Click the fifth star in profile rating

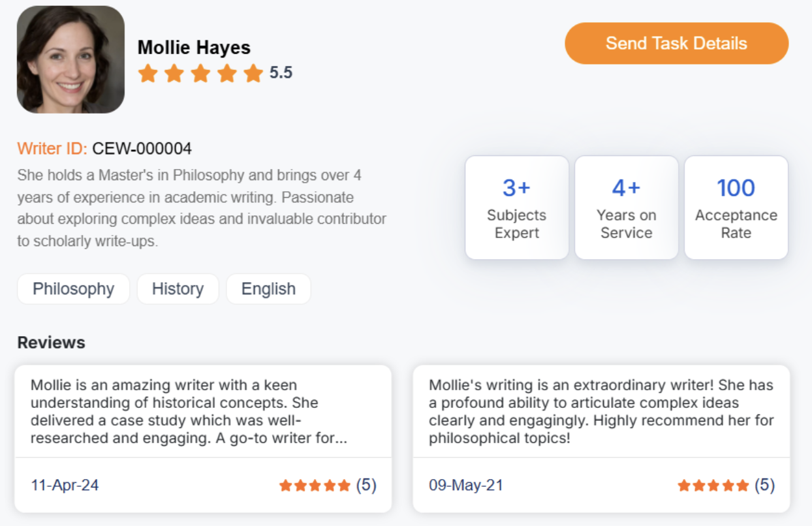pos(253,73)
